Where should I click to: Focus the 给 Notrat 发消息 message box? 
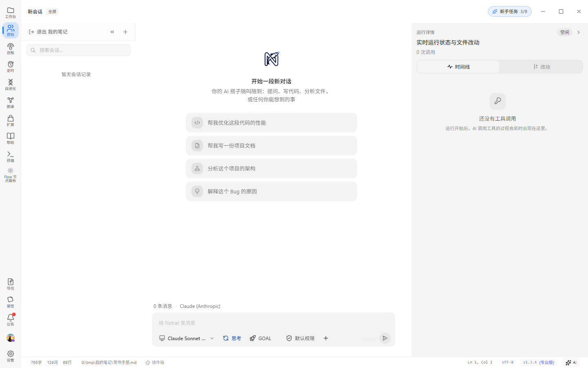(274, 323)
